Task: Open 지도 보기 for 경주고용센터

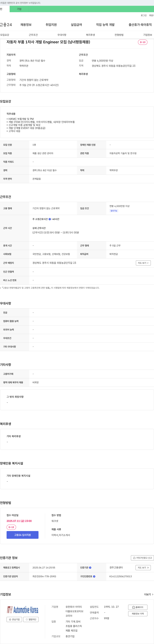Action: tap(143, 567)
